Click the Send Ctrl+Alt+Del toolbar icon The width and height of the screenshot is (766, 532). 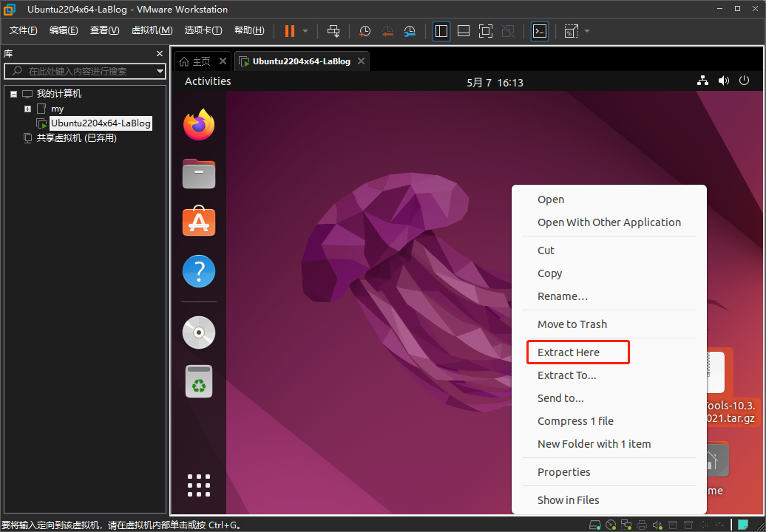pyautogui.click(x=333, y=31)
